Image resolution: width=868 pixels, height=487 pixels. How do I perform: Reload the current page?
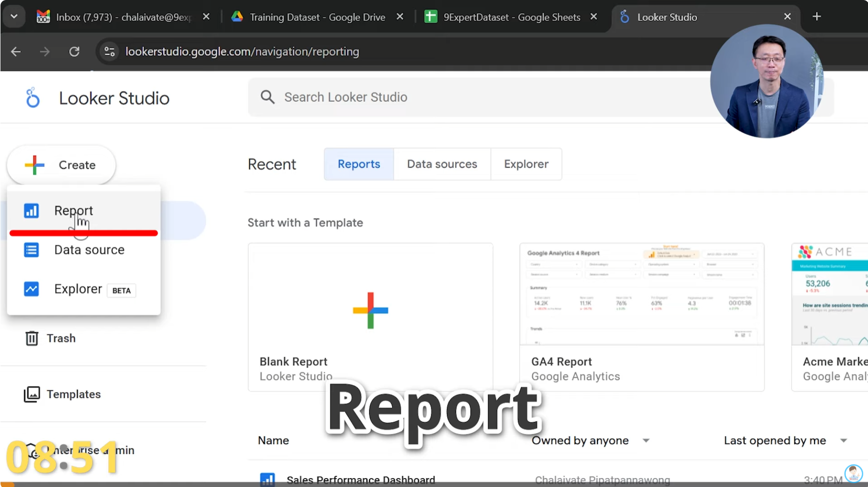pos(74,51)
